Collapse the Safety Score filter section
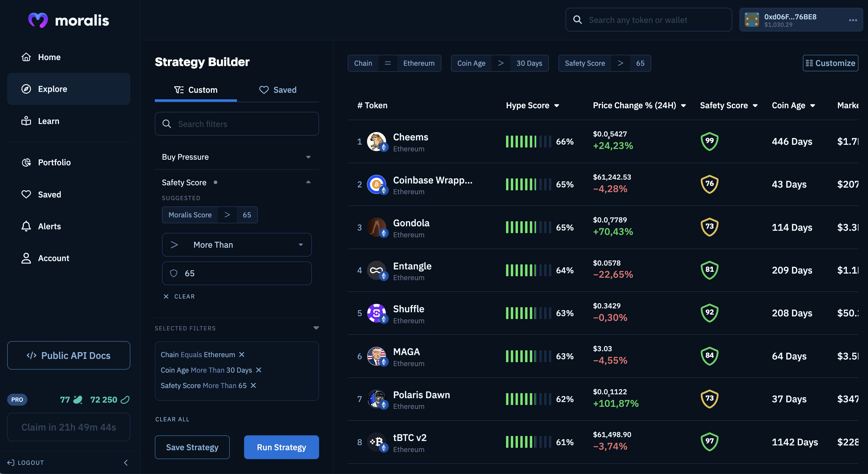 [x=308, y=182]
